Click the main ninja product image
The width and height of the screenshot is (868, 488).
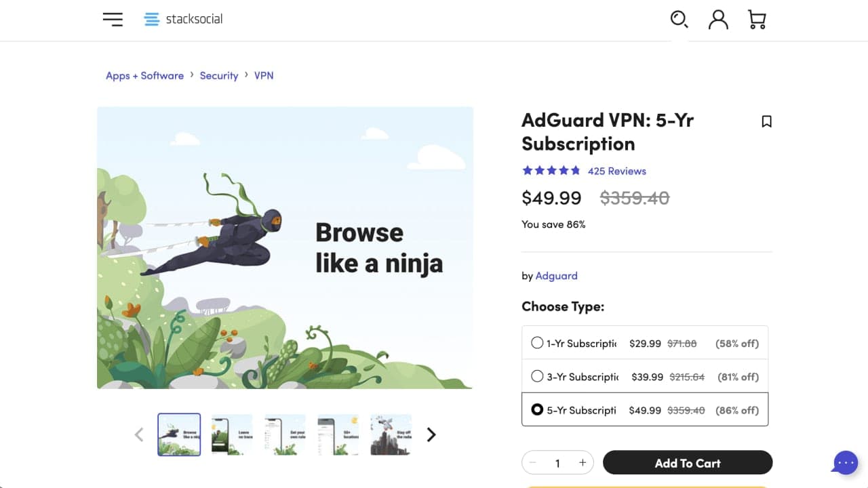click(x=285, y=247)
